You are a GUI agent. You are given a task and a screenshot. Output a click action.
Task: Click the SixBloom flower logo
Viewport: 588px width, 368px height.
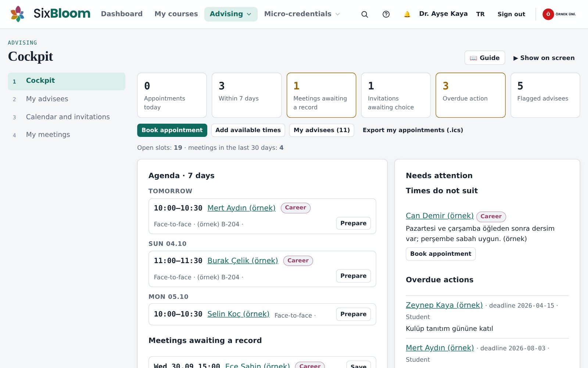coord(17,14)
